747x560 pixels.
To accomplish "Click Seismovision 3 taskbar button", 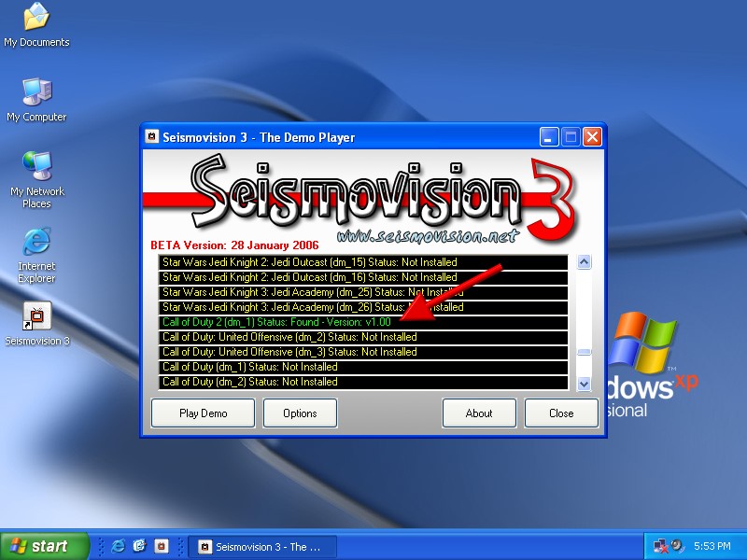I will [x=261, y=546].
